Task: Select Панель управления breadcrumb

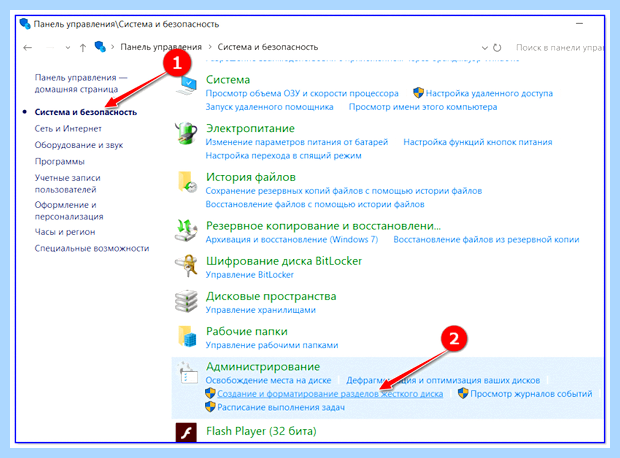Action: (x=161, y=47)
